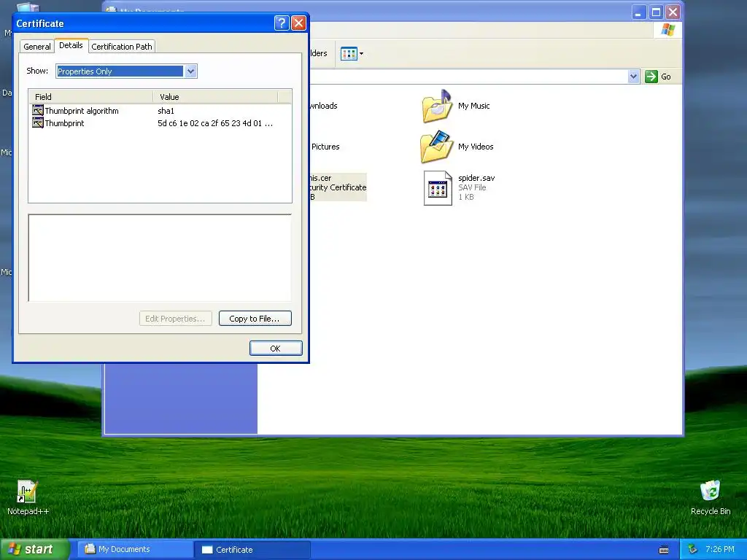
Task: Select the Thumbprint algorithm row icon
Action: (x=38, y=111)
